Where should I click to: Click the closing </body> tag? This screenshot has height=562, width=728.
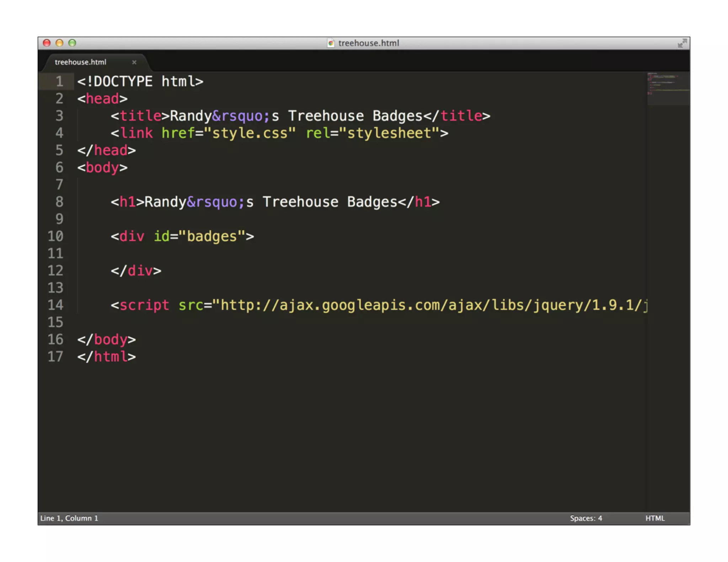[x=107, y=340]
